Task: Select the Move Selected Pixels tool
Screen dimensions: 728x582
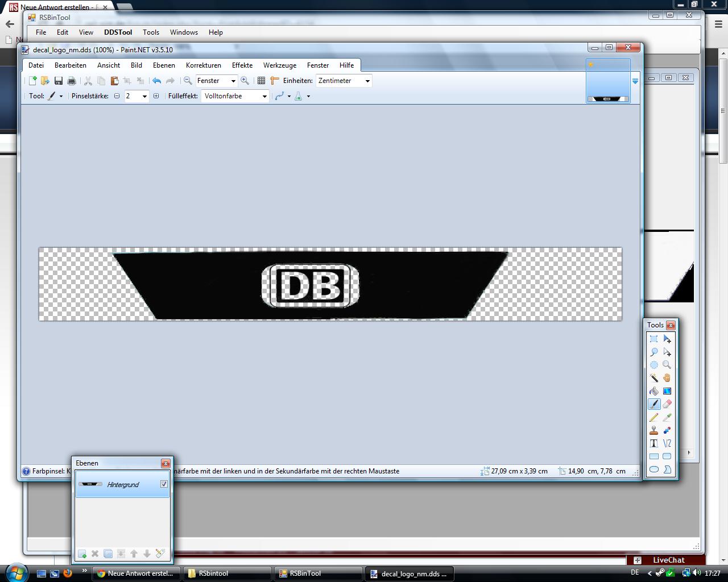Action: click(667, 339)
